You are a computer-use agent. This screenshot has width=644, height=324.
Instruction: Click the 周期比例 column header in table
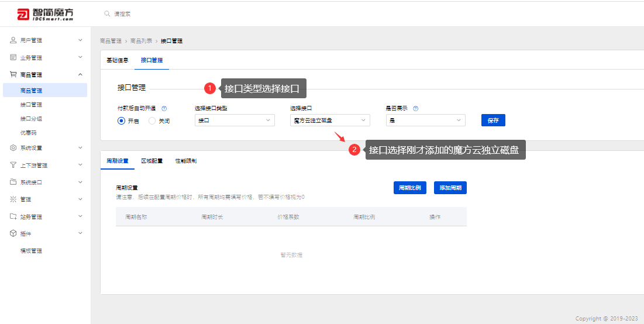tap(364, 217)
